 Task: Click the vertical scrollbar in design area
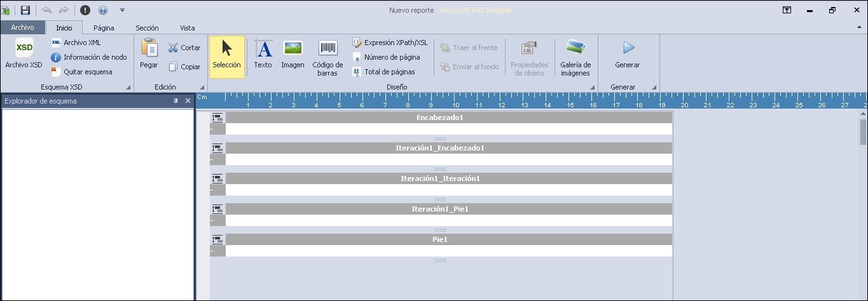(x=863, y=132)
